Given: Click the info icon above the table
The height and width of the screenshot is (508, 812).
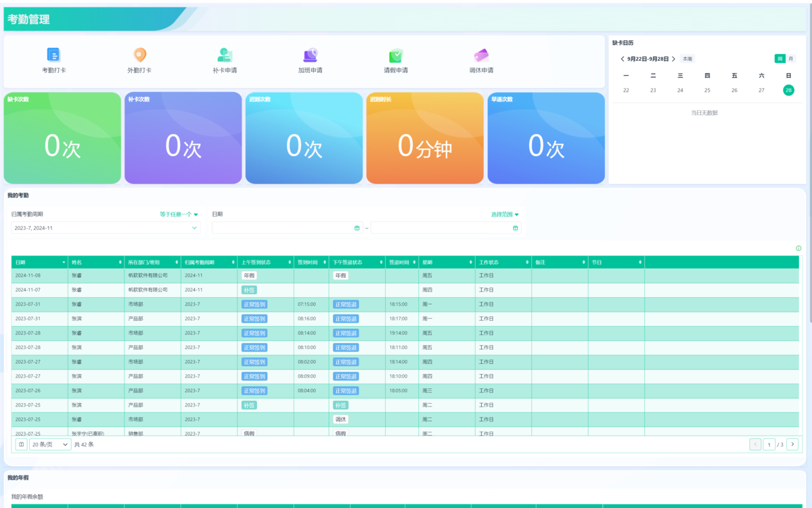Looking at the screenshot, I should (x=798, y=248).
